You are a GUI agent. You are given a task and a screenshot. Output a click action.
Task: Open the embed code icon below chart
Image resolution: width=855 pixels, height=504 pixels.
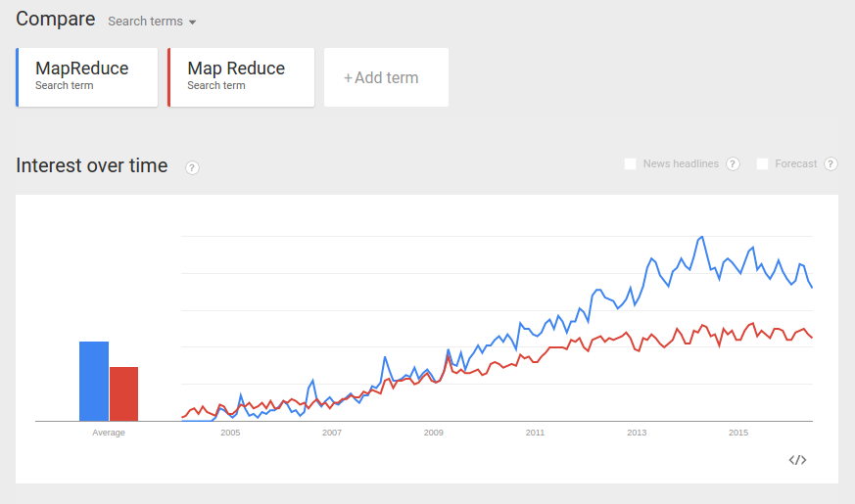click(797, 460)
